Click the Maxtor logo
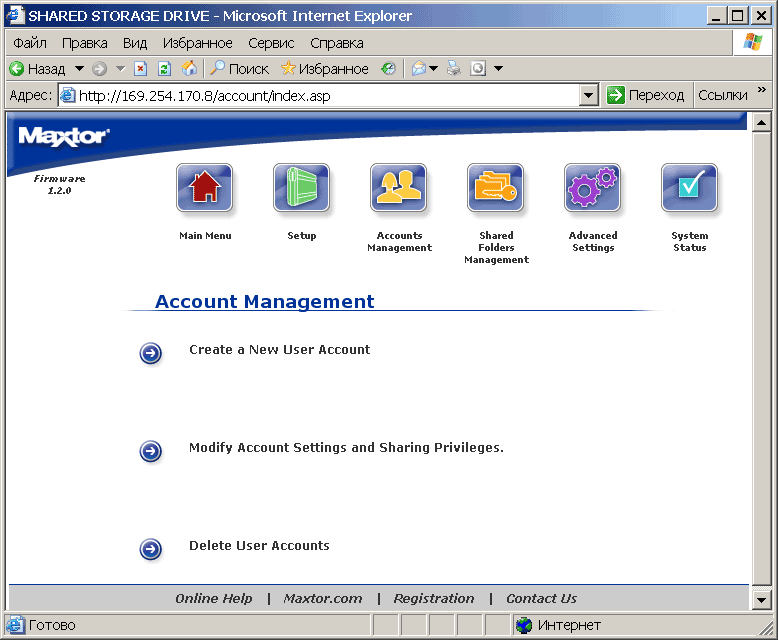778x640 pixels. (64, 136)
